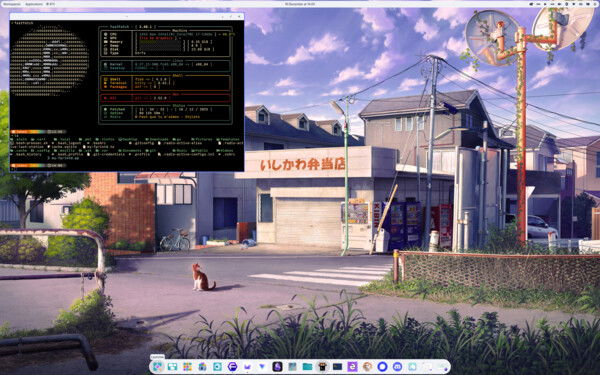Minimize the terminal window
This screenshot has height=375, width=600.
223,16
